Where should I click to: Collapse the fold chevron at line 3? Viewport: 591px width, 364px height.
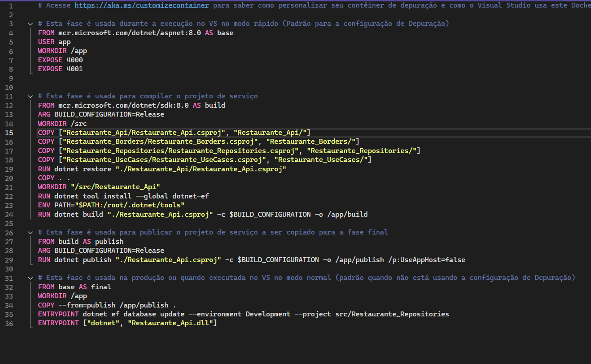tap(30, 24)
